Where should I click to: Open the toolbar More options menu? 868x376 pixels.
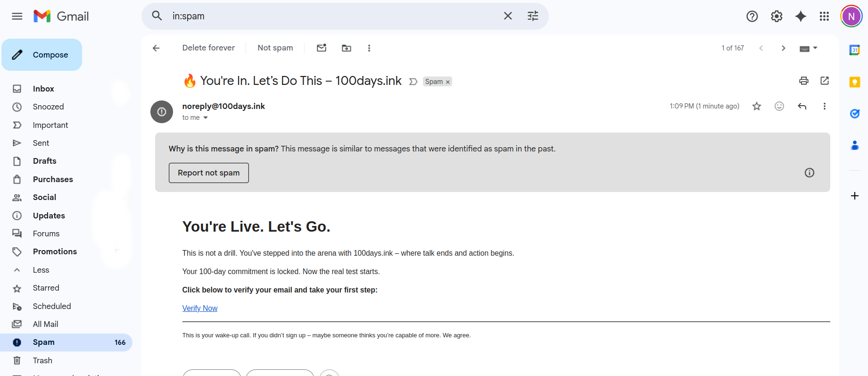(x=369, y=48)
